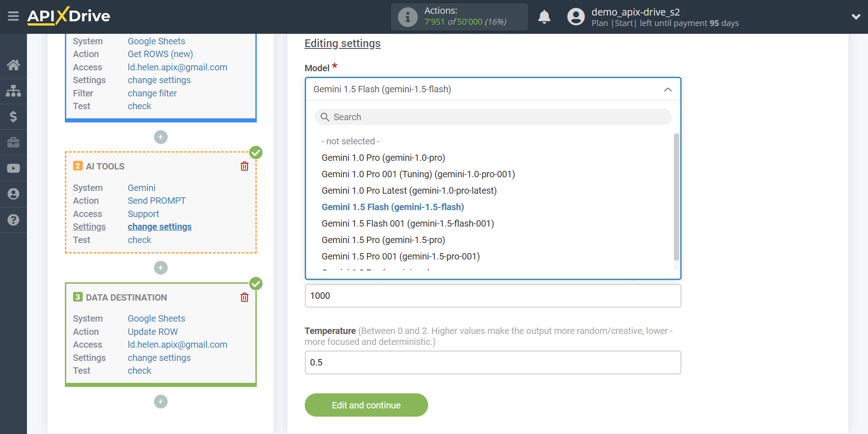Click Send PROMPT action link
868x434 pixels.
157,201
